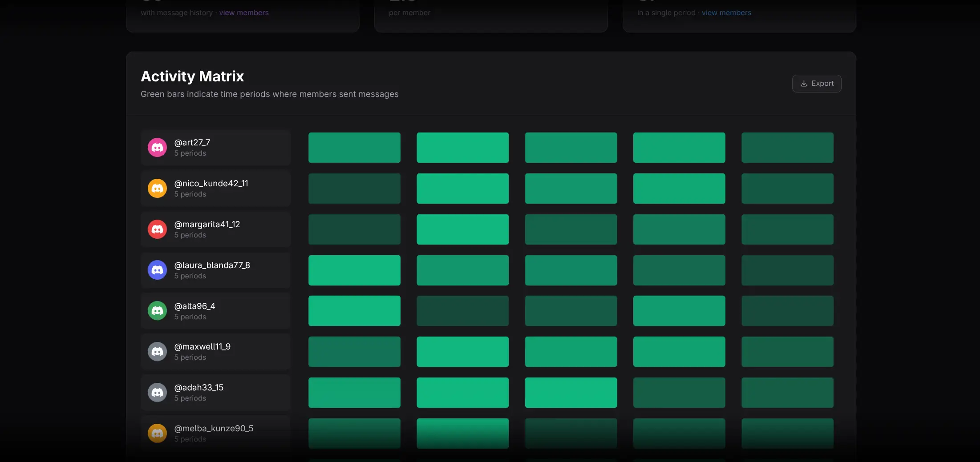
Task: Click @alta96_4 second period bar
Action: (463, 311)
